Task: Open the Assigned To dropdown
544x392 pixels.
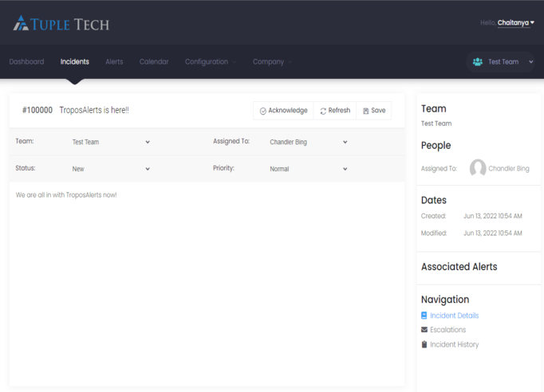Action: click(x=308, y=142)
